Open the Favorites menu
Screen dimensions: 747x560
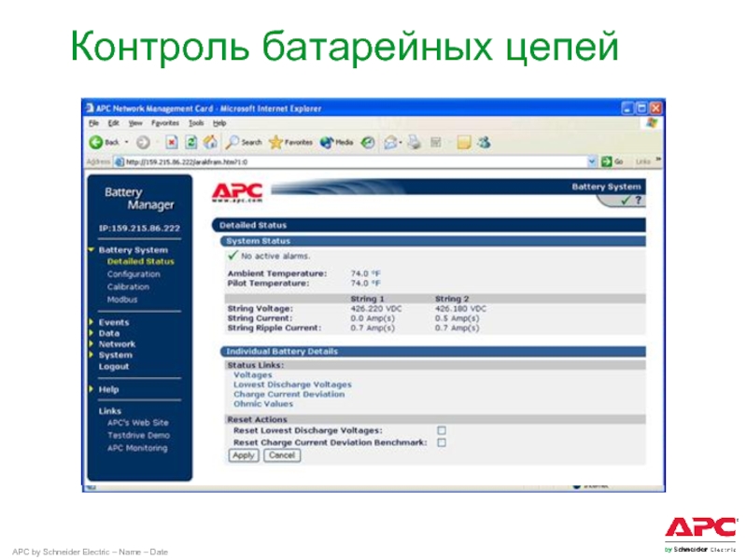(165, 123)
